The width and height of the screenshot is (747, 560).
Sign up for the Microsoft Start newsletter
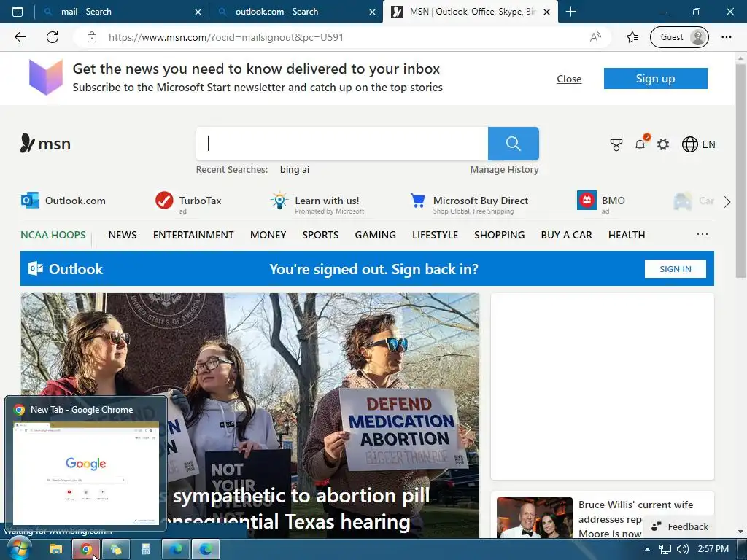pyautogui.click(x=656, y=79)
